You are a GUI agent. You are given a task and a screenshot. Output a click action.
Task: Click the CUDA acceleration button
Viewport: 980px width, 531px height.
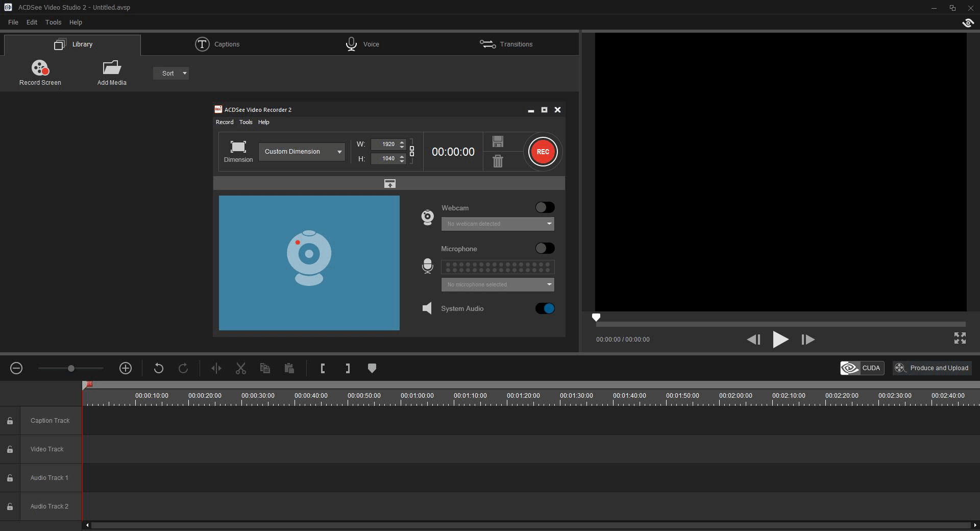tap(862, 368)
